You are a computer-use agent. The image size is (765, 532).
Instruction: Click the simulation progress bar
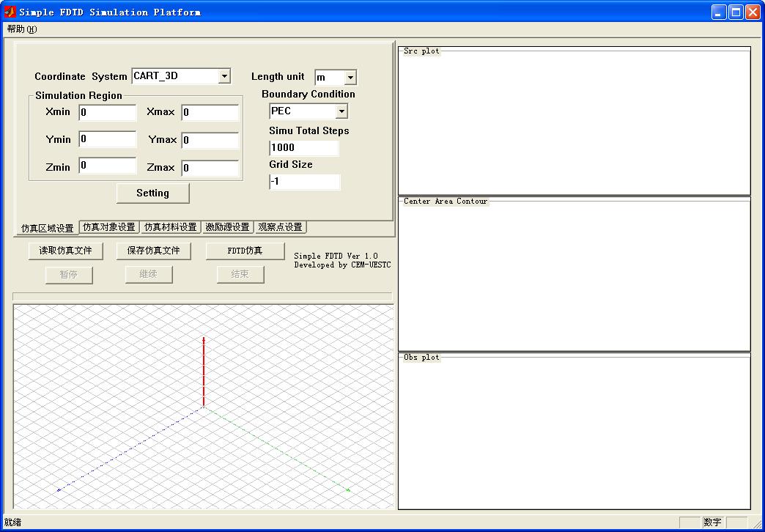202,297
